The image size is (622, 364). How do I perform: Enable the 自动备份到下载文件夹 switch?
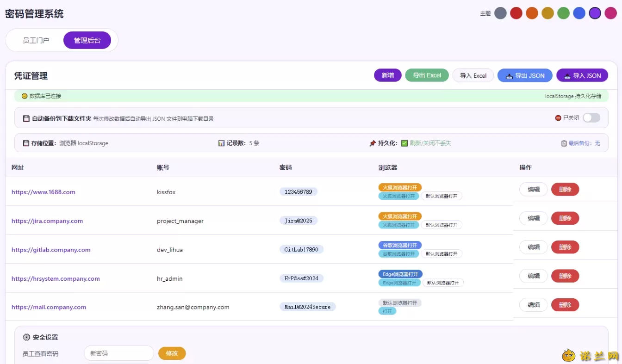(591, 118)
